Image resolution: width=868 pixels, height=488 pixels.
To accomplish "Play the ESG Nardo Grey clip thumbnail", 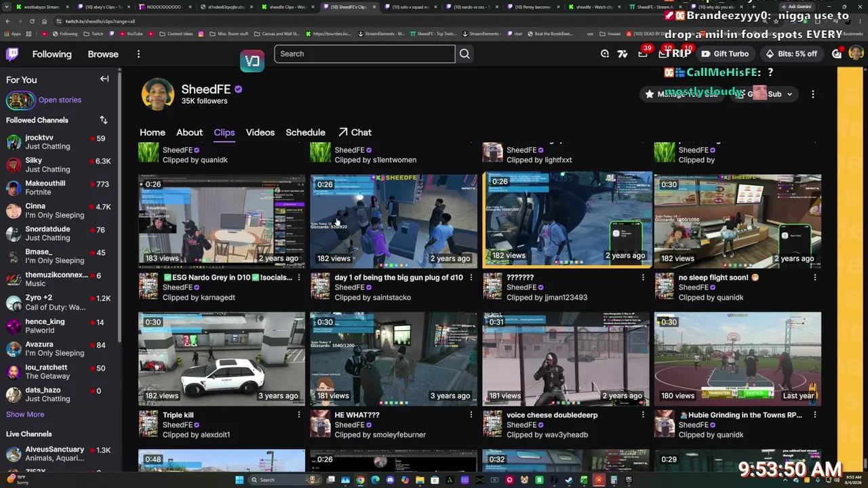I will [222, 221].
